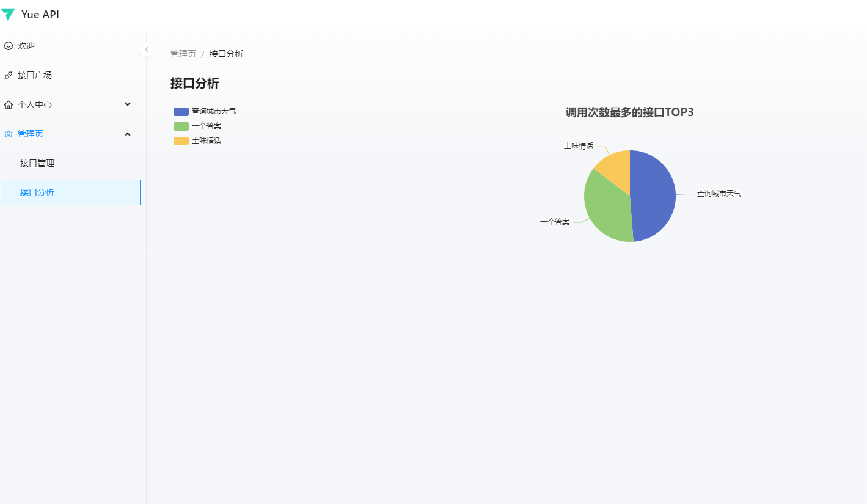Collapse the 管理页 submenu
The height and width of the screenshot is (504, 867).
click(x=128, y=134)
